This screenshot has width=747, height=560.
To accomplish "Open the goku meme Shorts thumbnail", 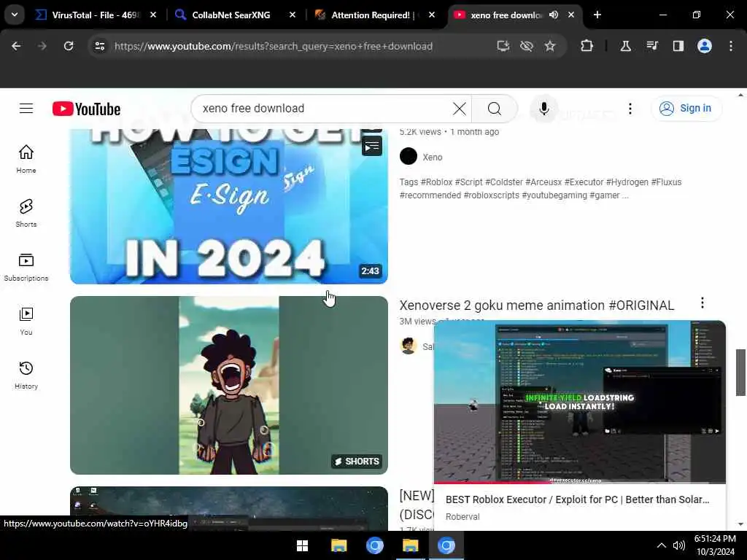I will pos(228,385).
